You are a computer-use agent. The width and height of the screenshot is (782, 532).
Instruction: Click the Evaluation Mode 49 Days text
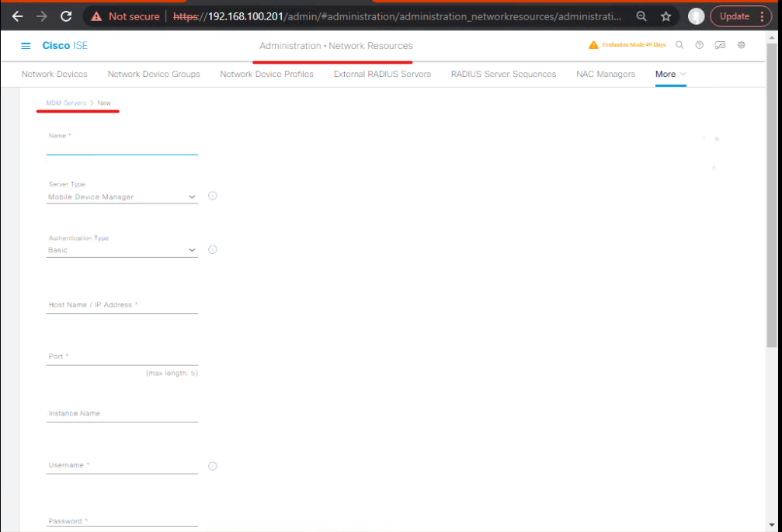634,45
